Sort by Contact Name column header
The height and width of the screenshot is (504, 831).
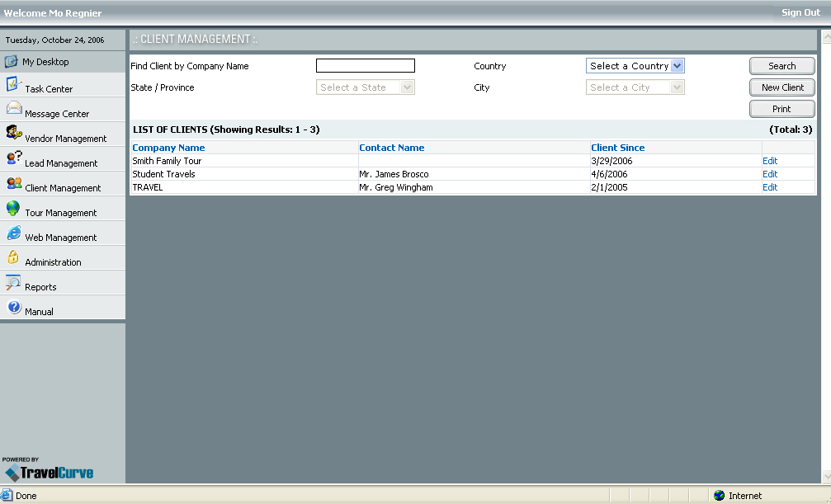(x=392, y=148)
